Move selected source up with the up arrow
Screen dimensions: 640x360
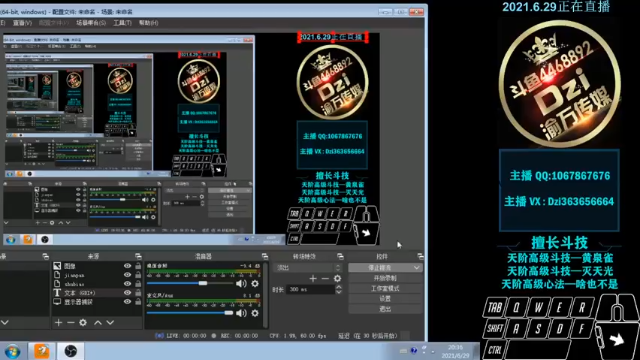point(98,322)
